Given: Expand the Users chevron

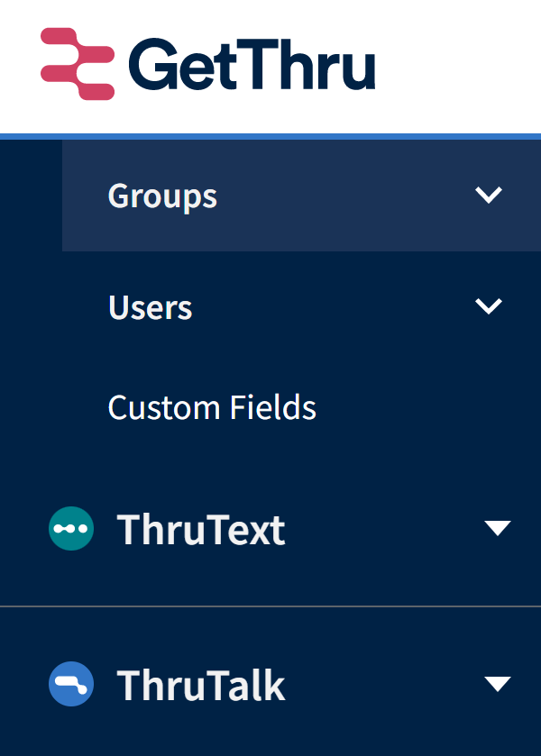Looking at the screenshot, I should 489,306.
